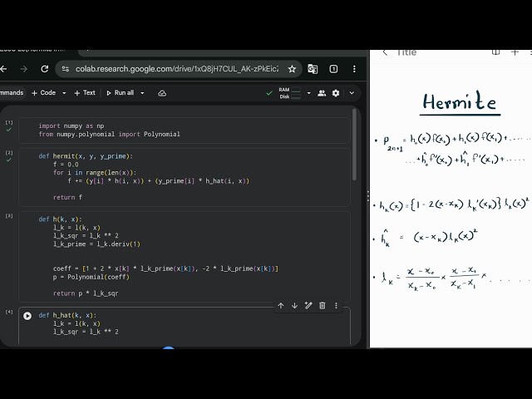Viewport: 532px width, 399px height.
Task: Click the Title field in notes app
Action: [x=406, y=53]
